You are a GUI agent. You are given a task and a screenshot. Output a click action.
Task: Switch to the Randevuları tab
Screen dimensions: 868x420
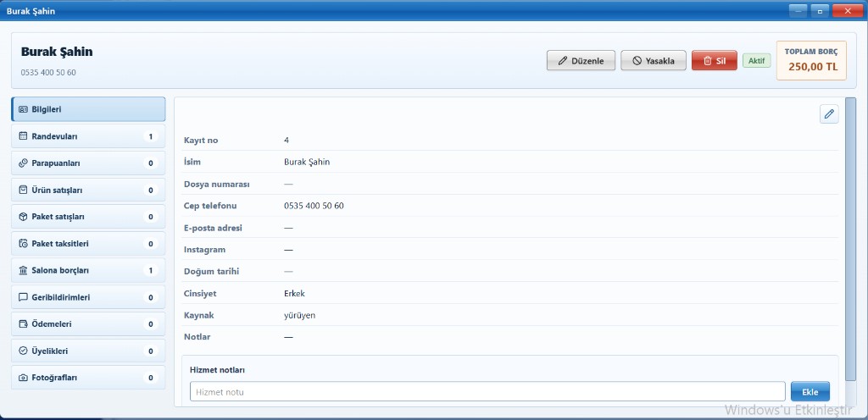point(88,136)
